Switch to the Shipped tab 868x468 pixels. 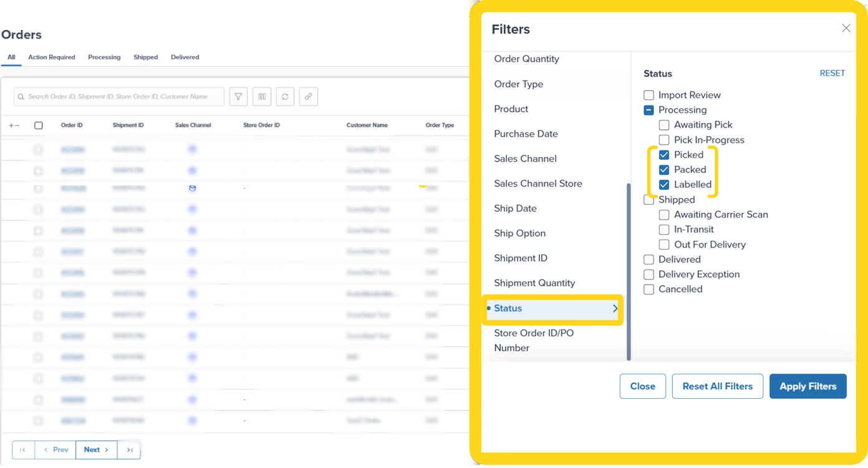145,57
